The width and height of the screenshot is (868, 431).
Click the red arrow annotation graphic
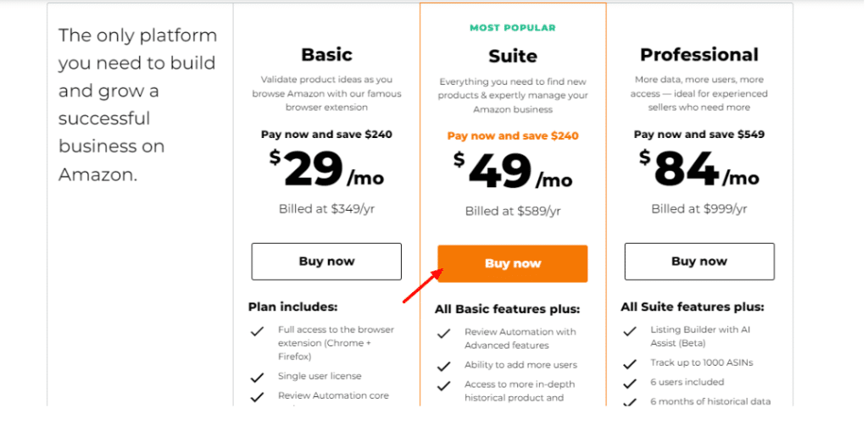[x=423, y=285]
